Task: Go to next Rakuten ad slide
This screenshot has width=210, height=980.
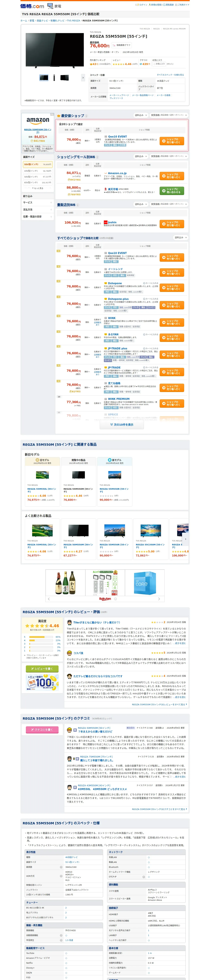Action: [x=159, y=599]
